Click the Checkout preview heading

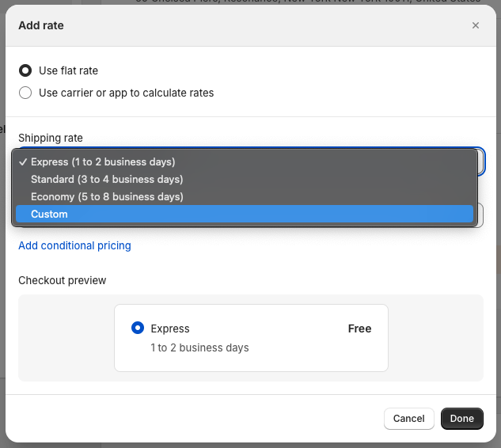[62, 280]
